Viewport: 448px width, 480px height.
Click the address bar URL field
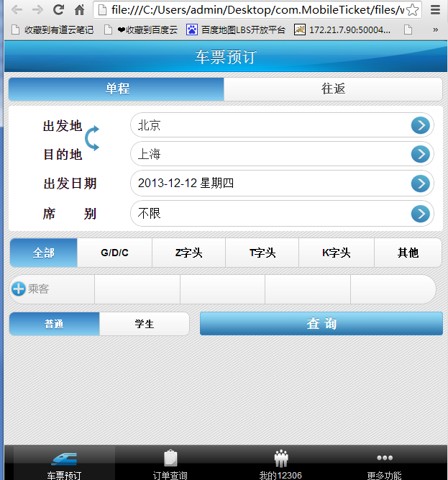[x=257, y=10]
